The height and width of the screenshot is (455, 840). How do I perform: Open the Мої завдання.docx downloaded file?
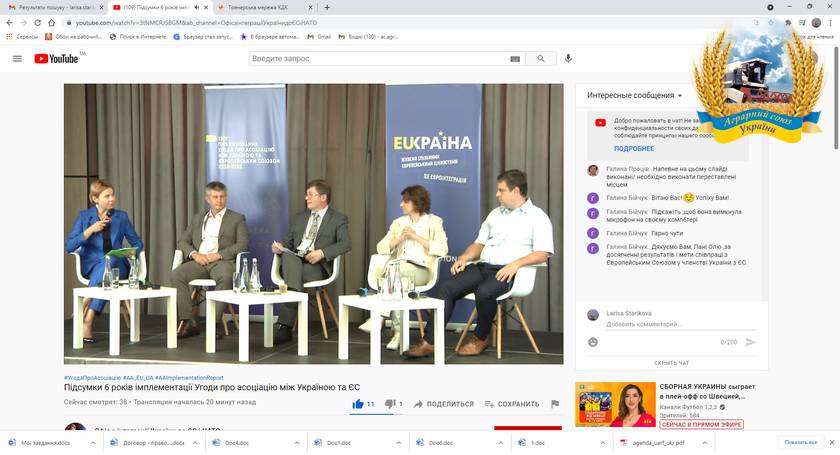(x=46, y=443)
